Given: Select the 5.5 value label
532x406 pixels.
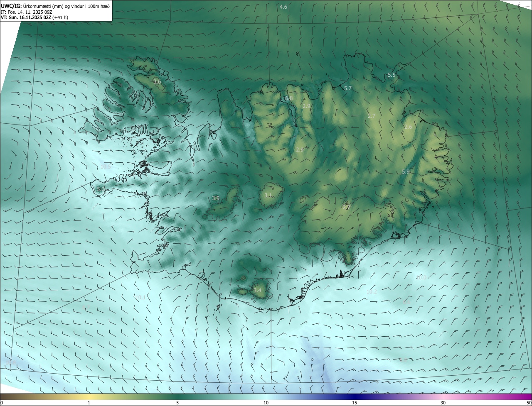Looking at the screenshot, I should [392, 75].
